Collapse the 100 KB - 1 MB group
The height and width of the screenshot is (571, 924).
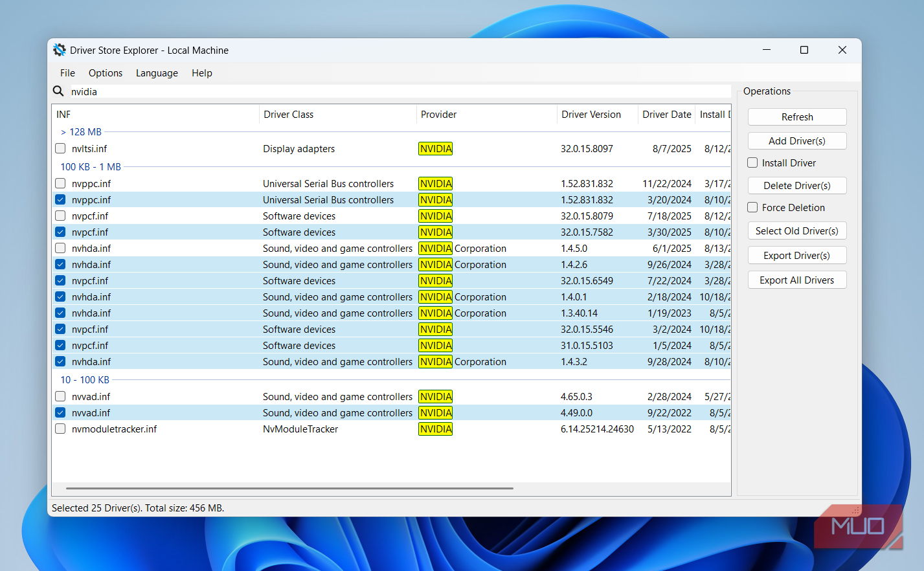pyautogui.click(x=90, y=167)
